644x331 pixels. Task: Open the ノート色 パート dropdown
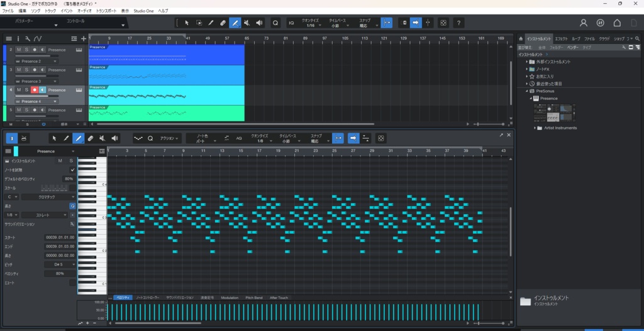pyautogui.click(x=204, y=138)
